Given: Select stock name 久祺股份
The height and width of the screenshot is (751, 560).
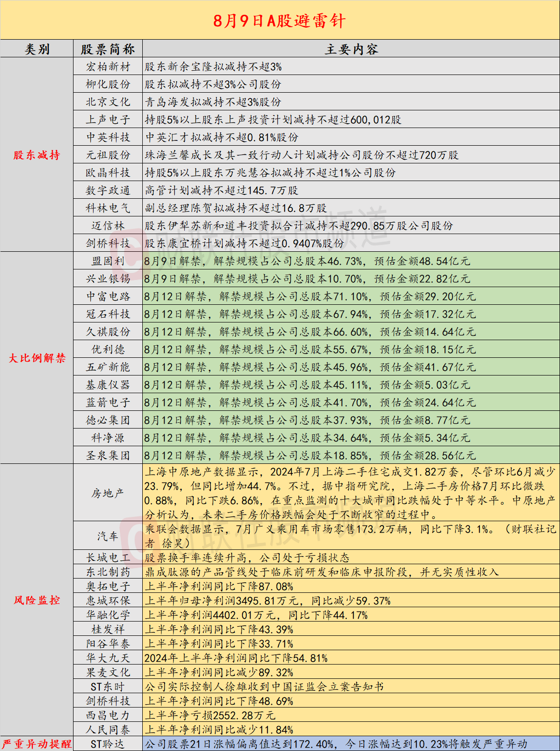Looking at the screenshot, I should click(108, 332).
